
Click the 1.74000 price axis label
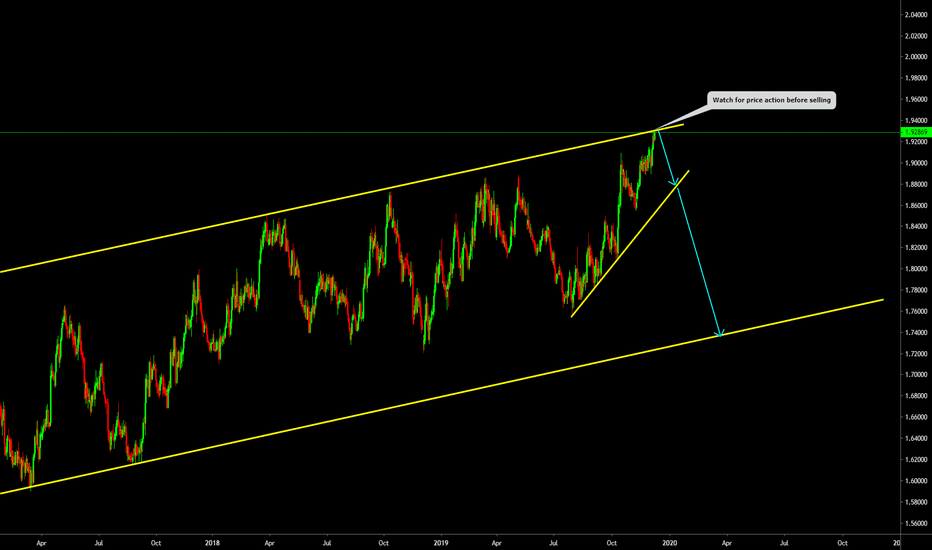click(x=916, y=333)
